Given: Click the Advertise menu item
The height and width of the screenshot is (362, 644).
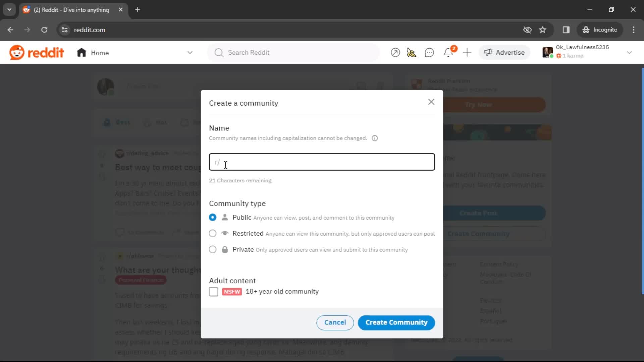Looking at the screenshot, I should point(505,52).
